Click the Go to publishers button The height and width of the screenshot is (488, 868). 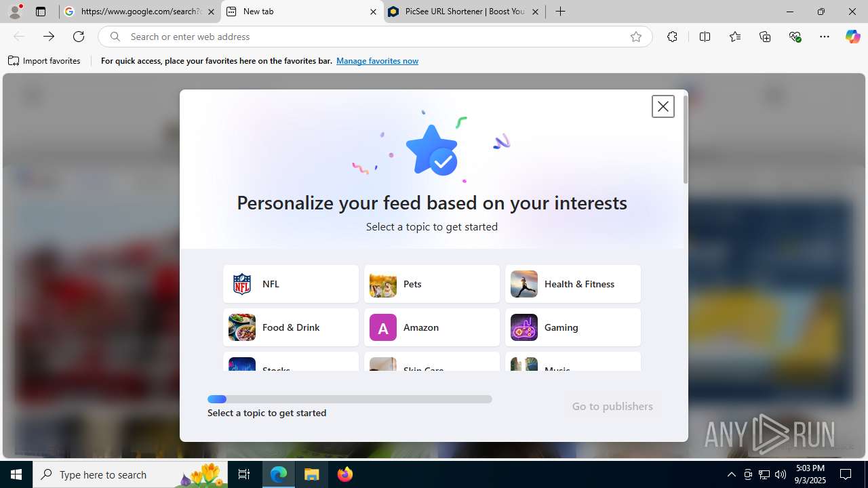[612, 406]
